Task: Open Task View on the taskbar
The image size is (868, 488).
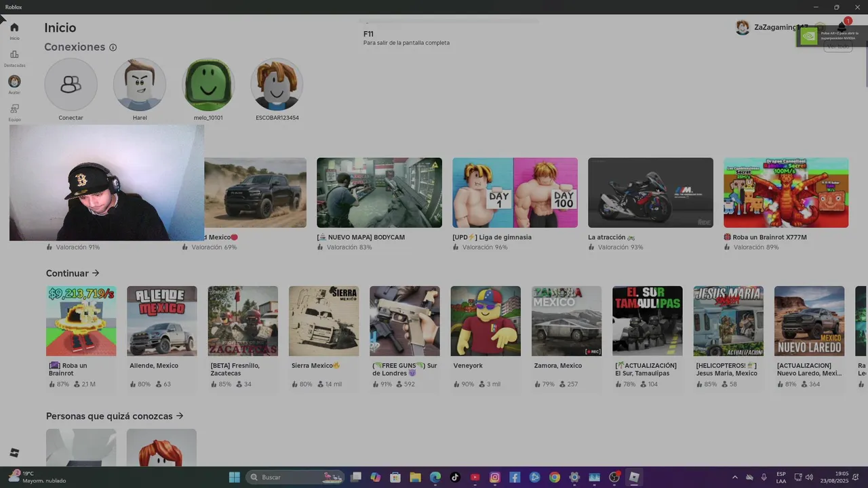Action: (x=356, y=477)
